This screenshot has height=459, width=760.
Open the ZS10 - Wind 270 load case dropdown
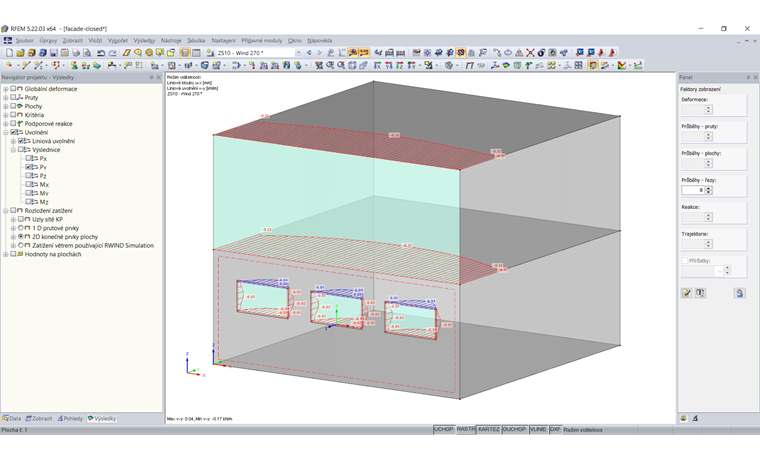click(298, 53)
